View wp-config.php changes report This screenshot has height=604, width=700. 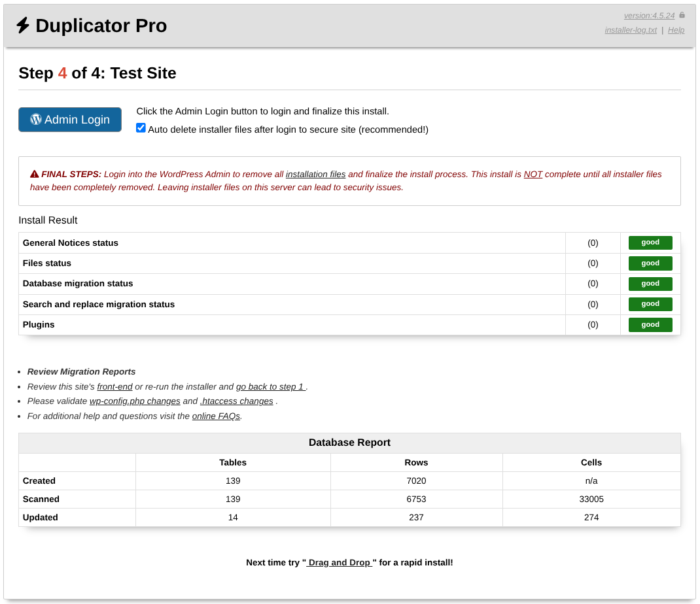pyautogui.click(x=135, y=401)
